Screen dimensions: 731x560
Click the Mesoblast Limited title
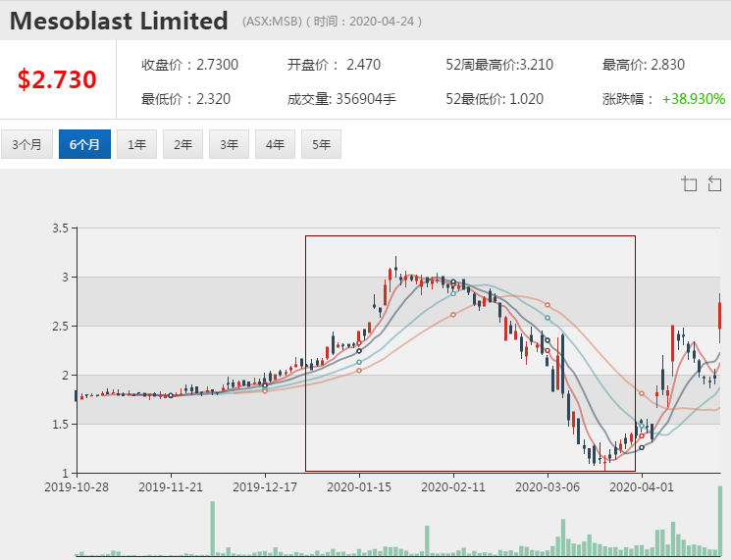119,21
